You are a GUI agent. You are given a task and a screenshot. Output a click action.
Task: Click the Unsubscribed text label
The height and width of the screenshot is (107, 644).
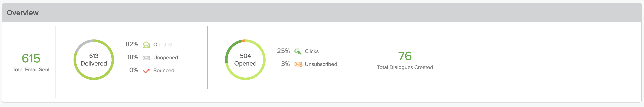tap(321, 64)
